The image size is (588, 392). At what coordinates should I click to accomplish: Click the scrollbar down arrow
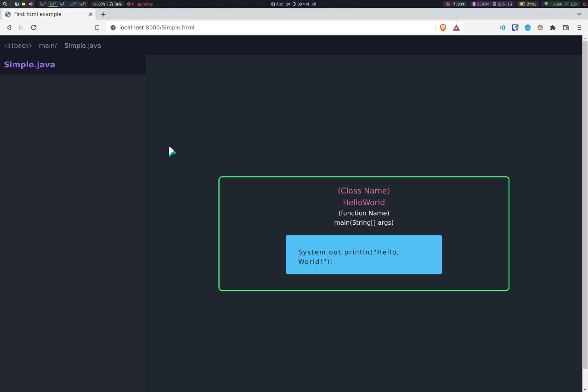pyautogui.click(x=585, y=389)
